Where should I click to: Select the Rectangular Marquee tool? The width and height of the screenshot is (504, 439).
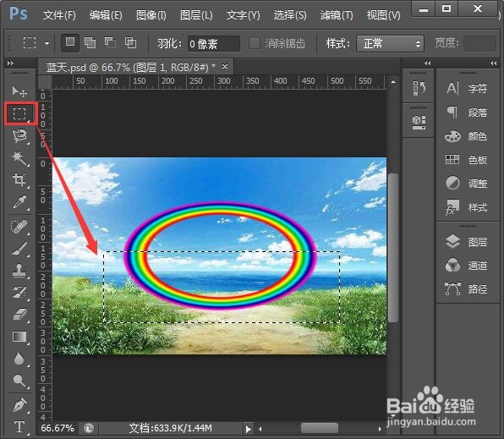tap(19, 113)
